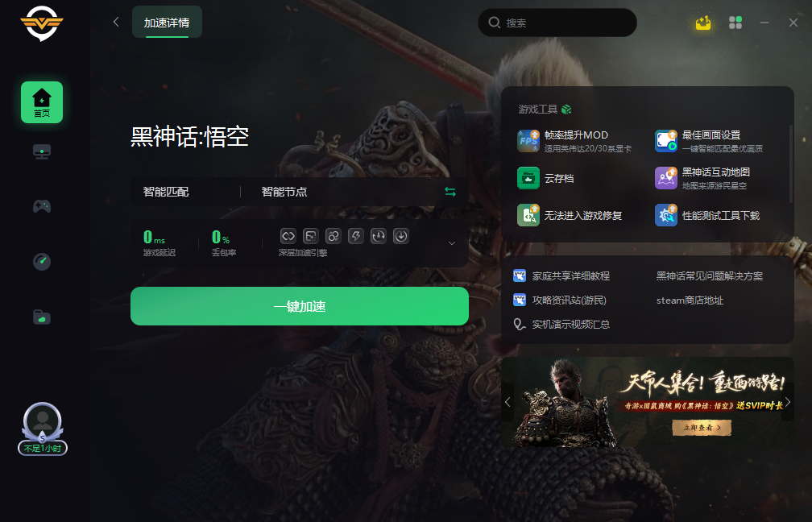Image resolution: width=812 pixels, height=522 pixels.
Task: Select the 加速详情 tab
Action: pos(167,23)
